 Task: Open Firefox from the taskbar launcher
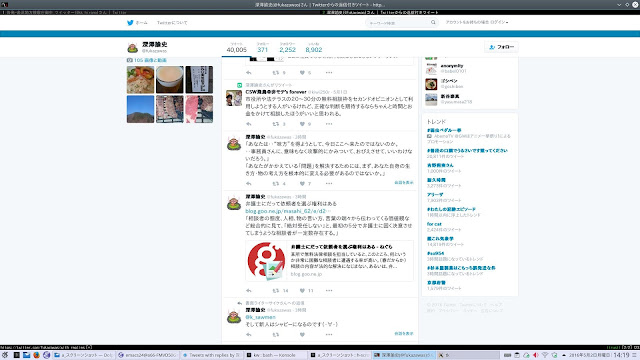tap(36, 355)
